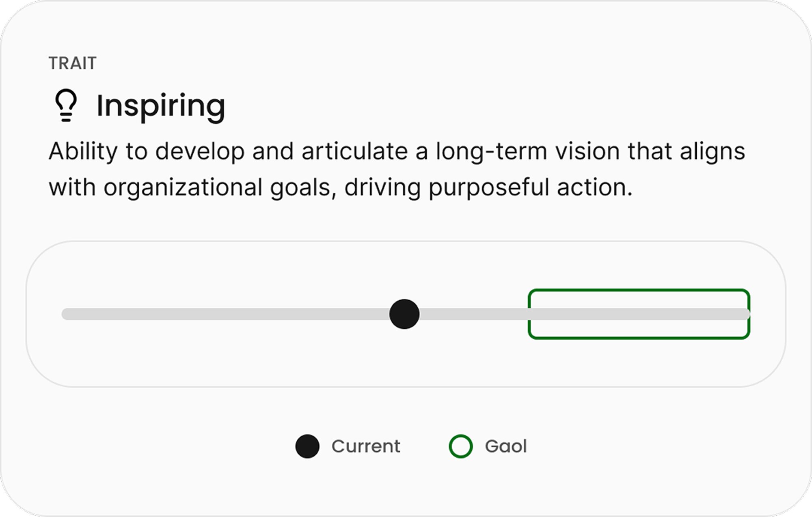Click inside the green goal range box
The width and height of the screenshot is (812, 517).
point(639,314)
